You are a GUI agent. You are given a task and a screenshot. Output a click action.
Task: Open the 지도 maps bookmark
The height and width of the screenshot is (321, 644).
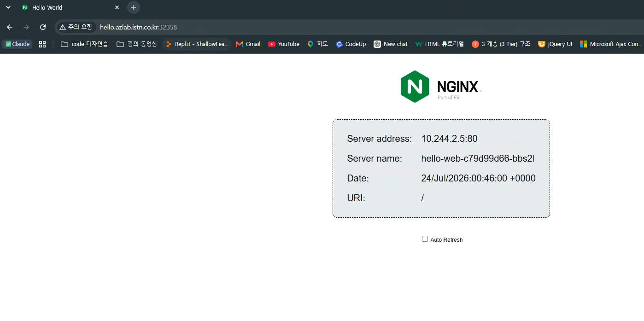[x=317, y=44]
